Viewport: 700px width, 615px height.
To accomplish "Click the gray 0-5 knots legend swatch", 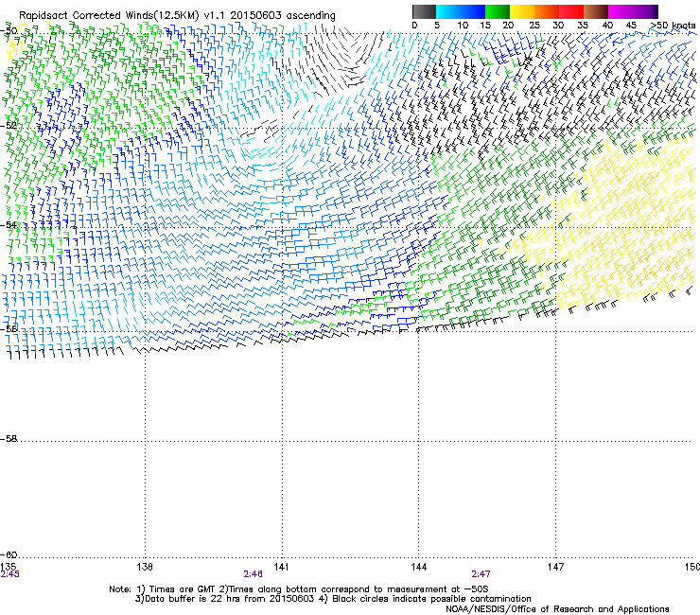I will click(424, 11).
